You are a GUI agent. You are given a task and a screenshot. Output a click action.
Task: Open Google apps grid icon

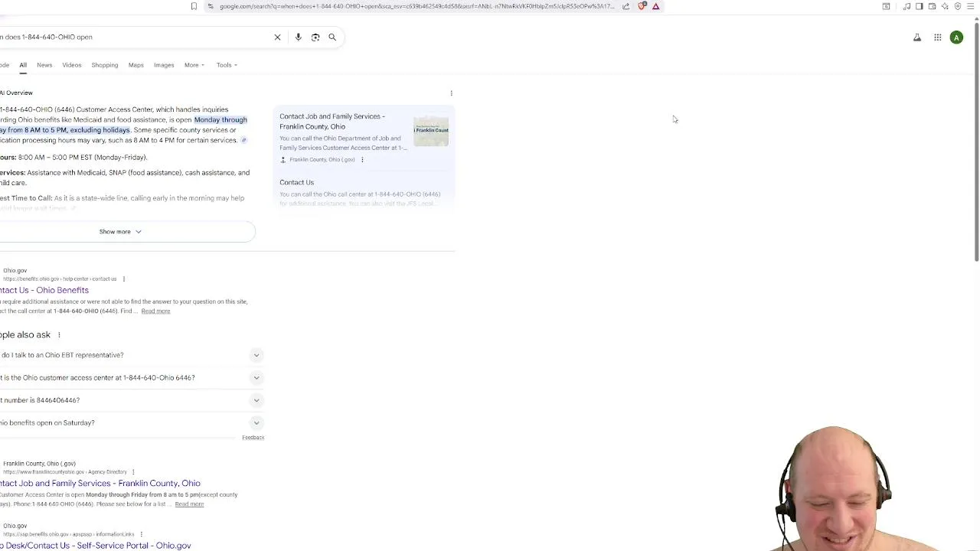click(x=937, y=37)
